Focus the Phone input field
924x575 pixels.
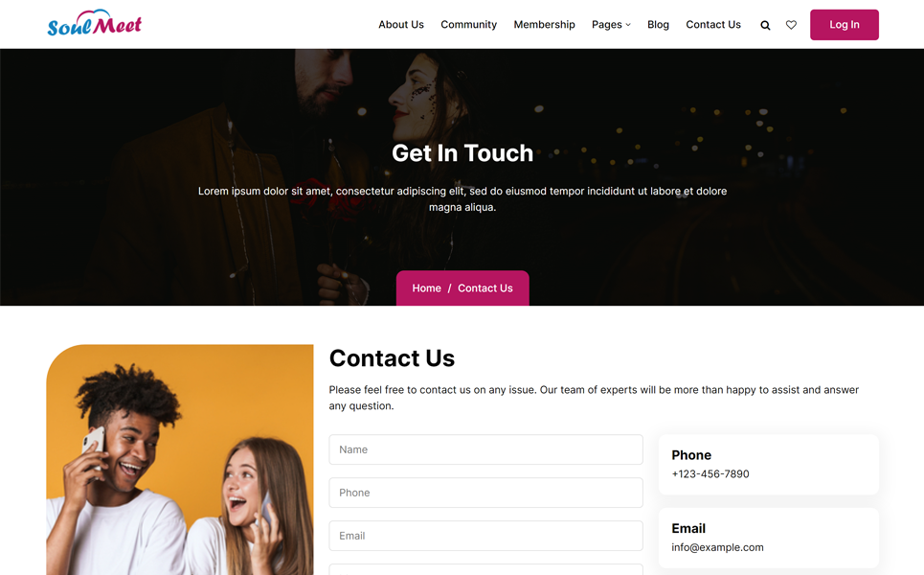[485, 493]
